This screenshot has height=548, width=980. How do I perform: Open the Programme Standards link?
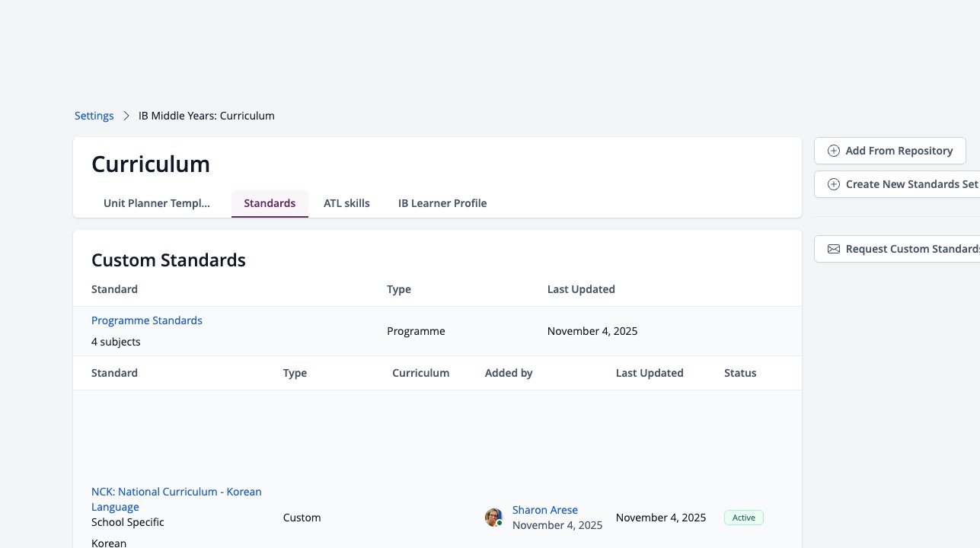click(x=147, y=320)
